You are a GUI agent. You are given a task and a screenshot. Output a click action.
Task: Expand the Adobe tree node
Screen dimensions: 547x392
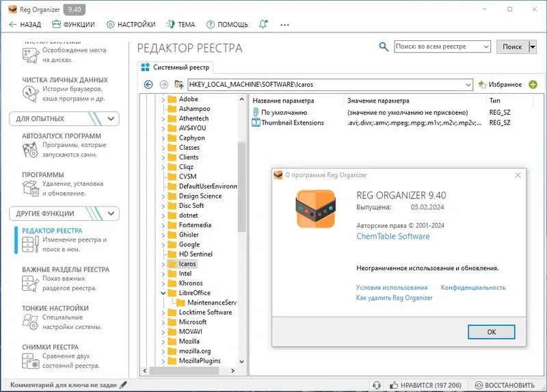coord(163,99)
